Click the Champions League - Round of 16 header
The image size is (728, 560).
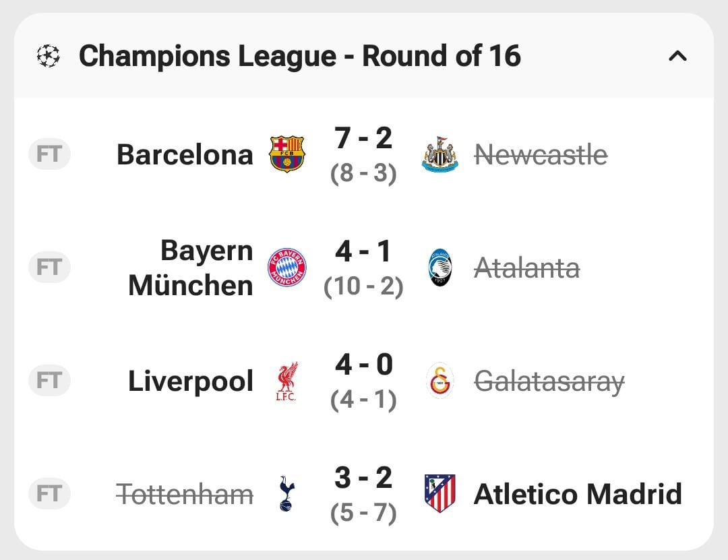(300, 56)
